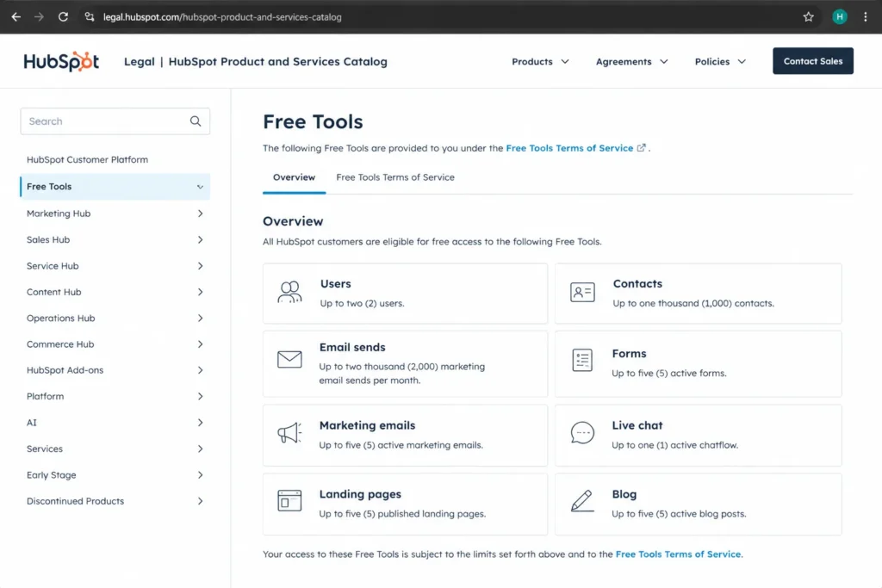Expand the Services chevron
882x588 pixels.
(200, 449)
